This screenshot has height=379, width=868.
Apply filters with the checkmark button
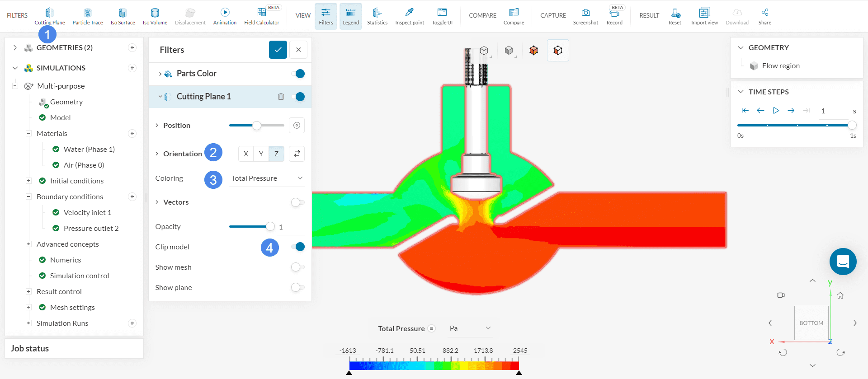click(x=278, y=50)
